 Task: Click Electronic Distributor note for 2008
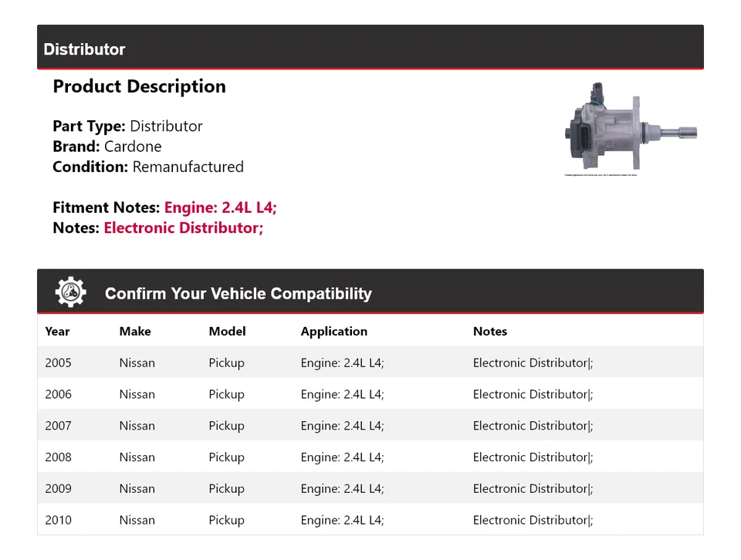[x=533, y=457]
